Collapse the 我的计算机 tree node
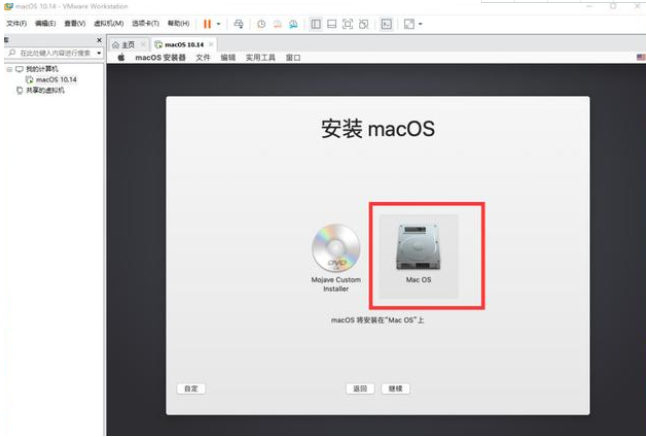This screenshot has width=646, height=437. [x=8, y=69]
